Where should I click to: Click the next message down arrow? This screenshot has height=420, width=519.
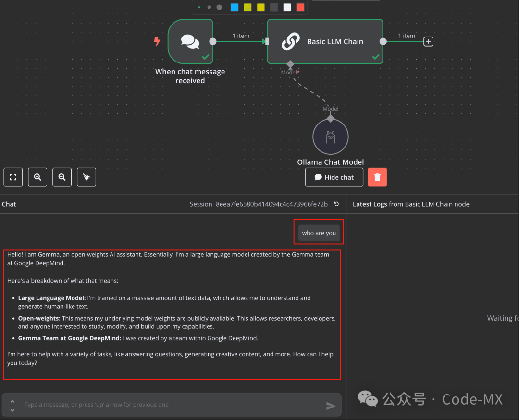tap(12, 410)
